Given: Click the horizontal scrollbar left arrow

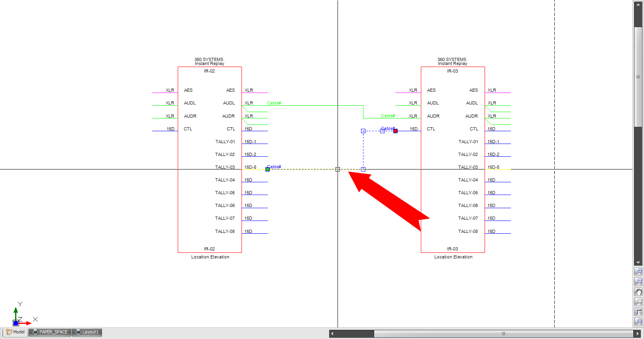Looking at the screenshot, I should [332, 333].
